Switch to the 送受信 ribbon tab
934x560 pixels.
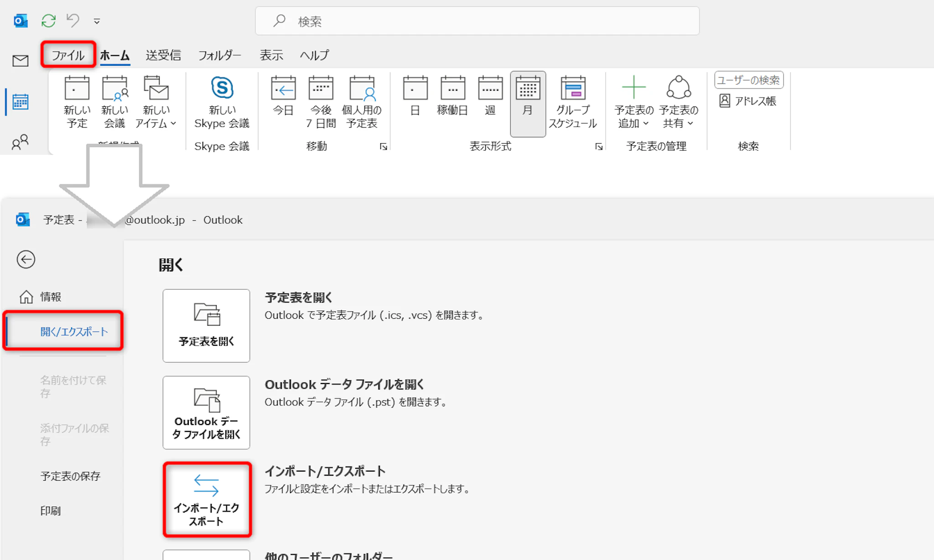pos(163,55)
